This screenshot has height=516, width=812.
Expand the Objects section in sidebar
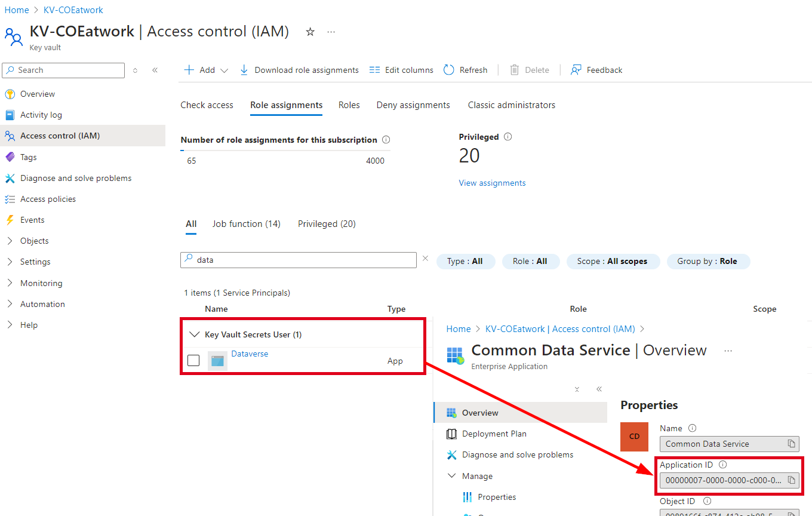[10, 241]
